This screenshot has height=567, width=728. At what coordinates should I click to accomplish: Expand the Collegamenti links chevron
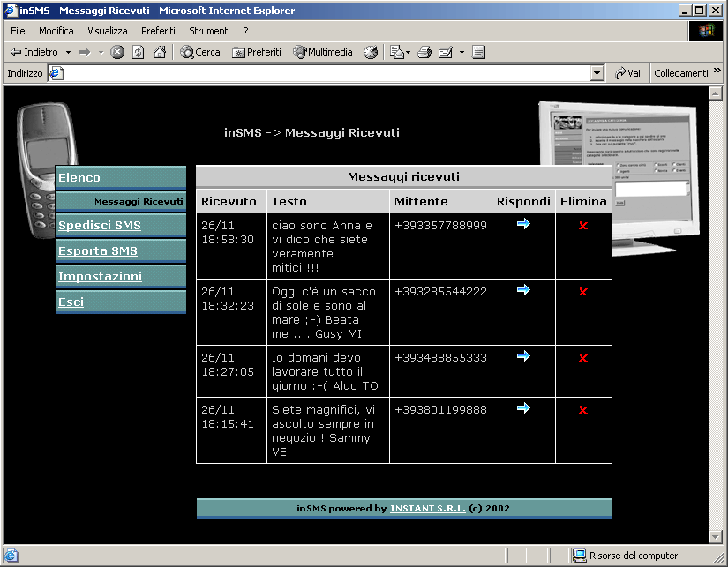click(717, 70)
